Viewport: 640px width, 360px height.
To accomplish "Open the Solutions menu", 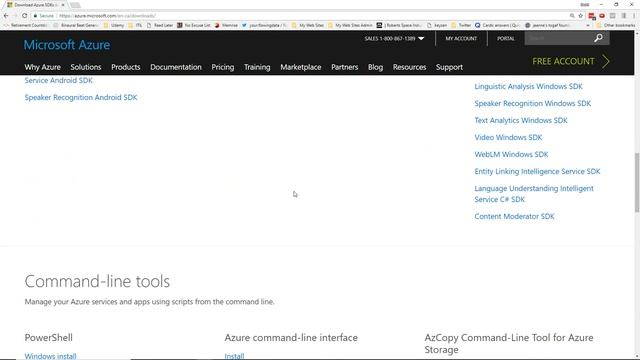I will pyautogui.click(x=86, y=67).
